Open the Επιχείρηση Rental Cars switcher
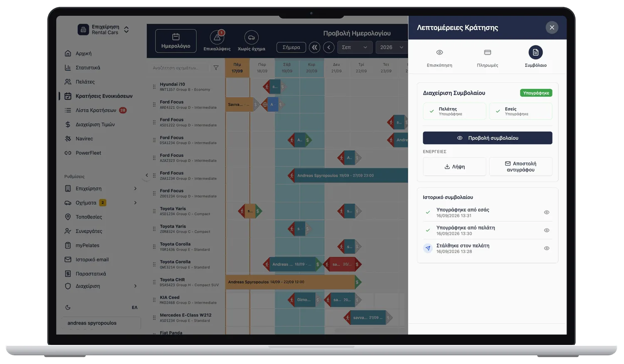This screenshot has width=624, height=364. tap(103, 30)
